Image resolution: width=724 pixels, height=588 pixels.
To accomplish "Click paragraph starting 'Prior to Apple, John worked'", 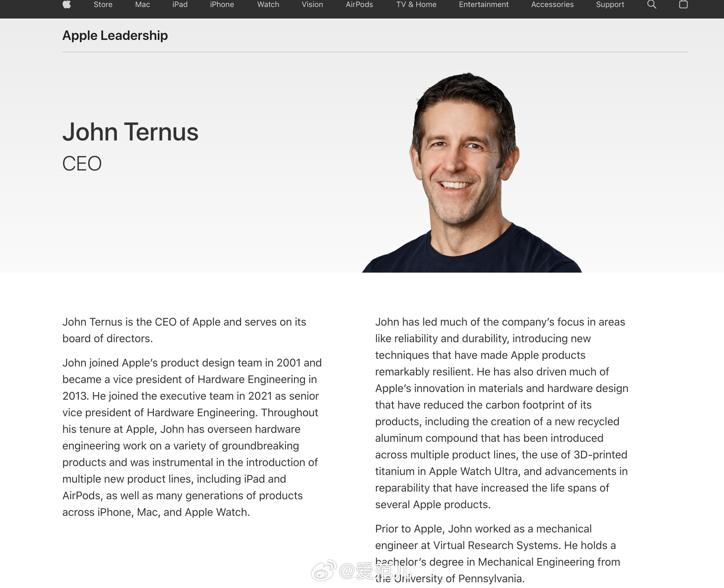I will pyautogui.click(x=497, y=554).
